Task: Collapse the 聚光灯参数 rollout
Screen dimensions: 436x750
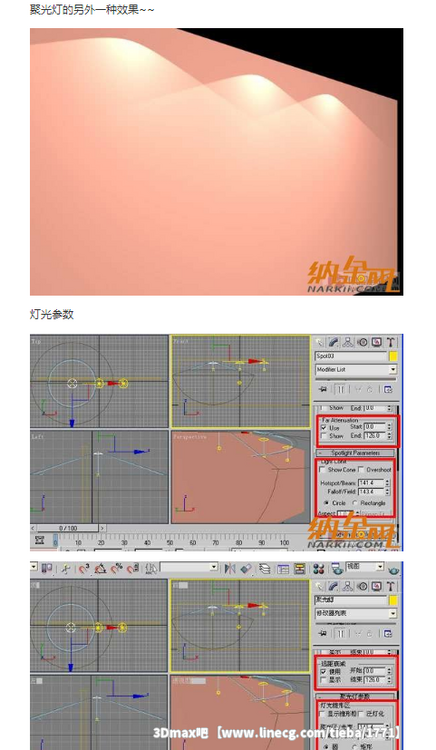Action: tap(355, 696)
